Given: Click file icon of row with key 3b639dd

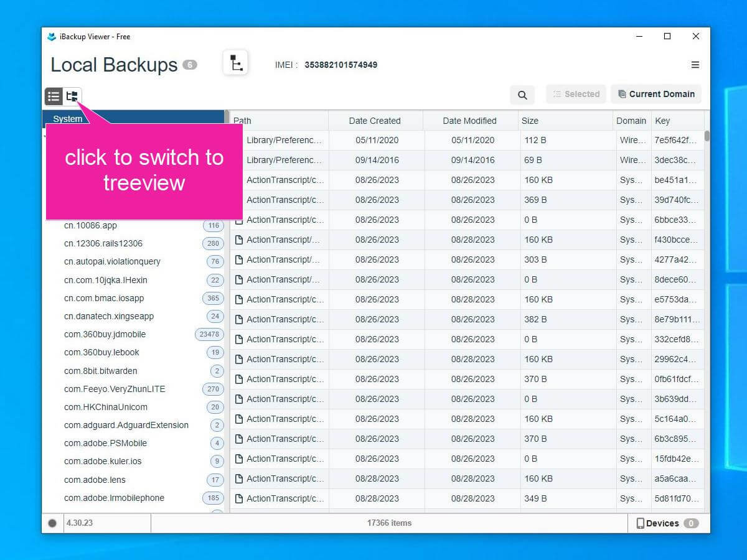Looking at the screenshot, I should (x=238, y=399).
